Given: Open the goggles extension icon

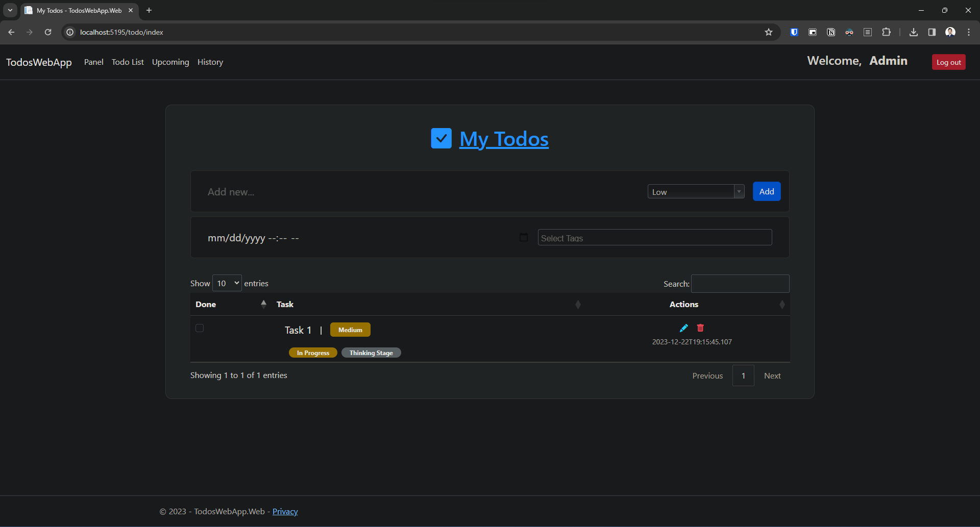Looking at the screenshot, I should coord(849,32).
